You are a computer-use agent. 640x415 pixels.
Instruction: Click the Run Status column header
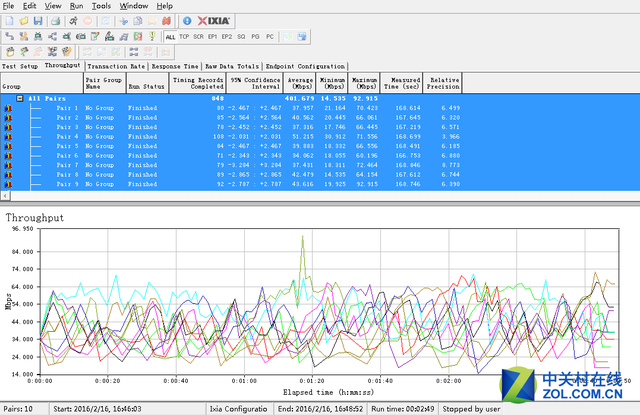point(147,83)
